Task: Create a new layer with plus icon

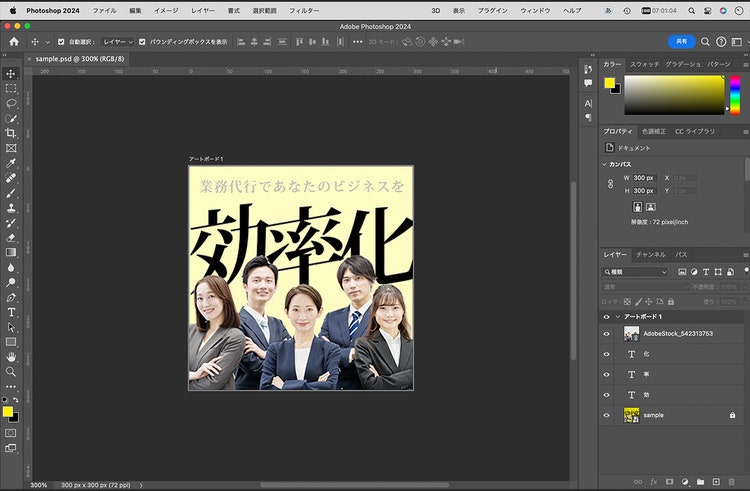Action: [716, 481]
